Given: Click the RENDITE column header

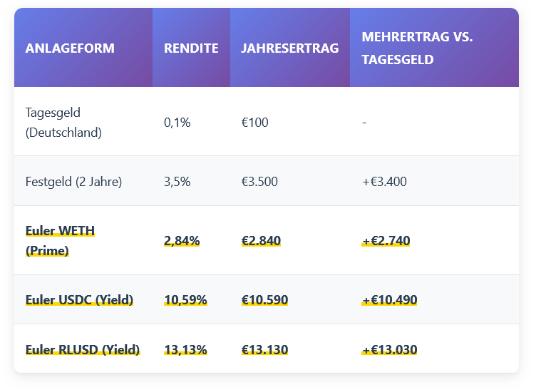Looking at the screenshot, I should coord(191,48).
